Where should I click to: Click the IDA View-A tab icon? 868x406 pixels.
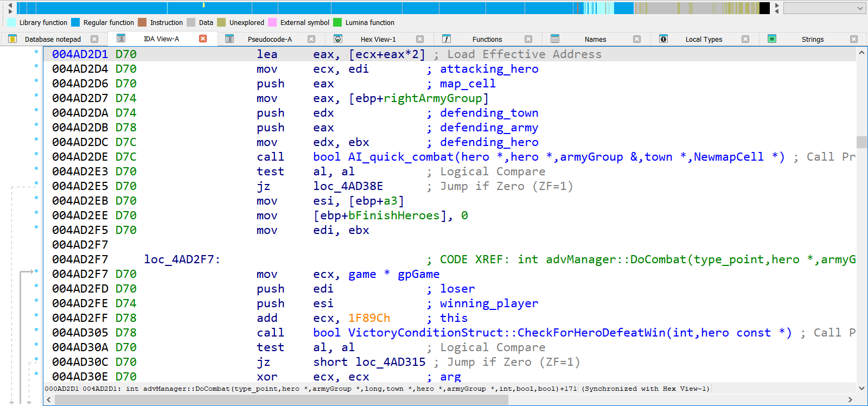click(x=121, y=38)
